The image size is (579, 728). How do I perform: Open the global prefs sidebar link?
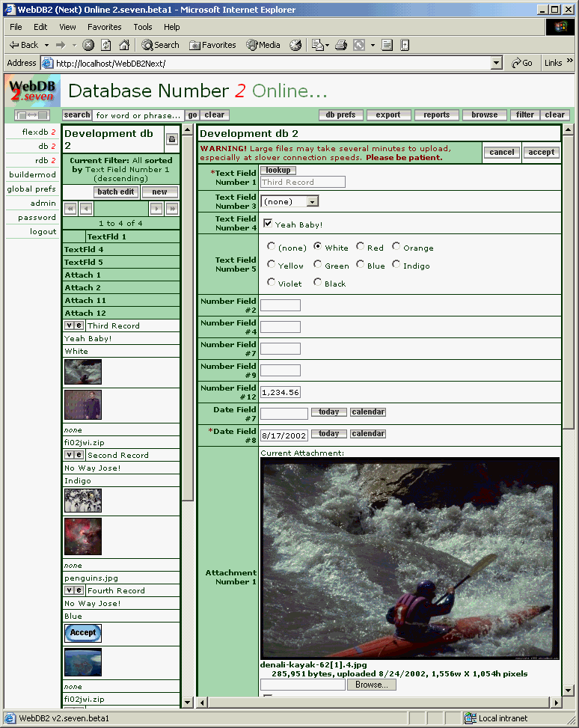(x=31, y=189)
